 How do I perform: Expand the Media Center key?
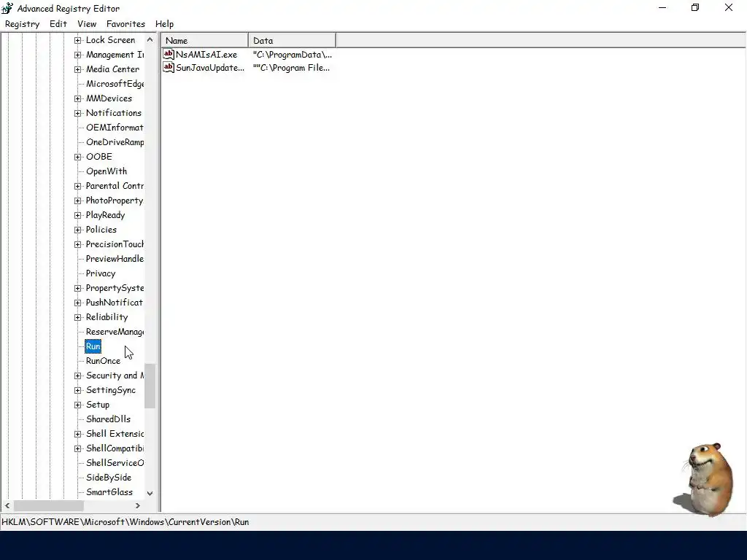click(x=77, y=69)
